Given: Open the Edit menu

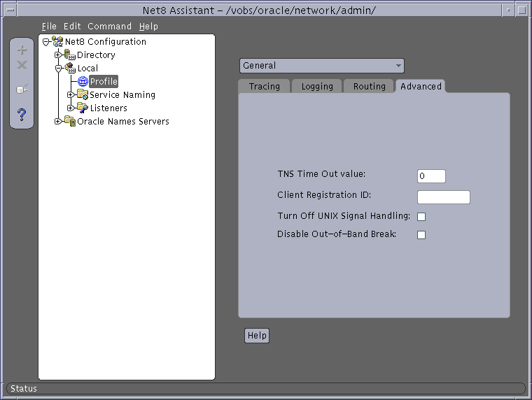Looking at the screenshot, I should pyautogui.click(x=72, y=27).
